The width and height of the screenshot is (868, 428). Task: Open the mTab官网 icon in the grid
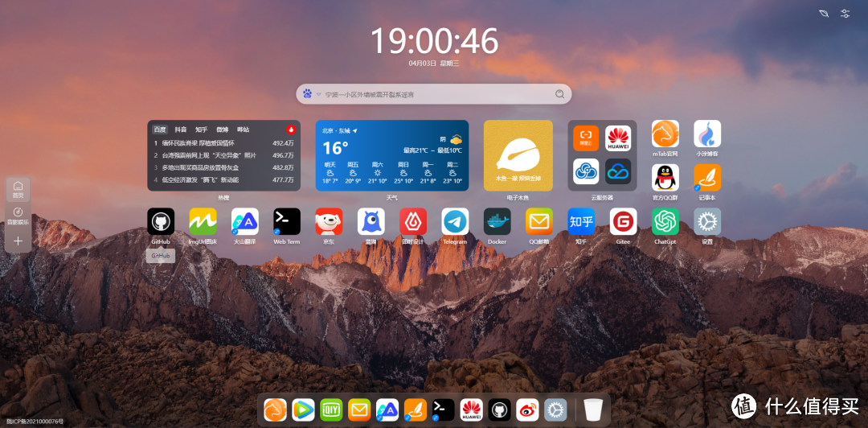click(665, 134)
